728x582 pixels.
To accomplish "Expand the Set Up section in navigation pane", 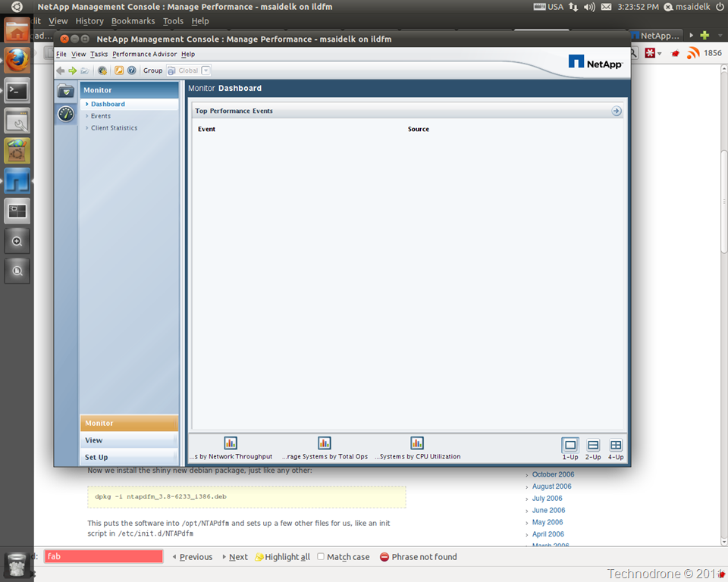I will (x=129, y=457).
